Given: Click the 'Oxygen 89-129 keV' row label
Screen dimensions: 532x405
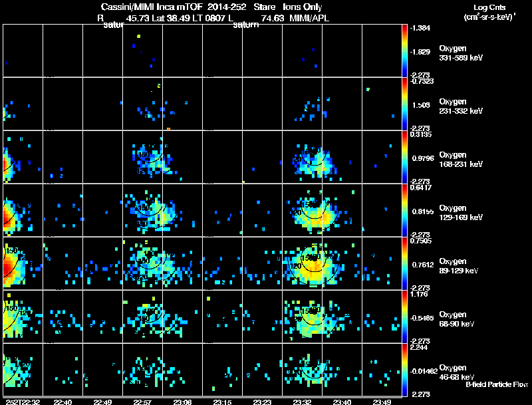Looking at the screenshot, I should 459,266.
